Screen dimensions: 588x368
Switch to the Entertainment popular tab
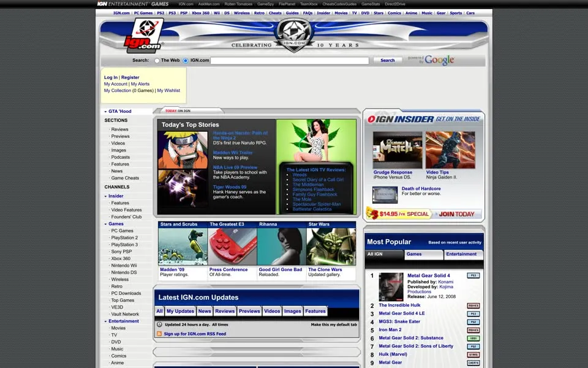[464, 255]
